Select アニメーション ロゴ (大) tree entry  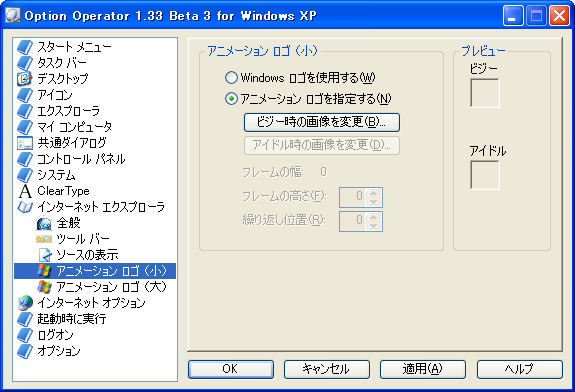pos(111,287)
